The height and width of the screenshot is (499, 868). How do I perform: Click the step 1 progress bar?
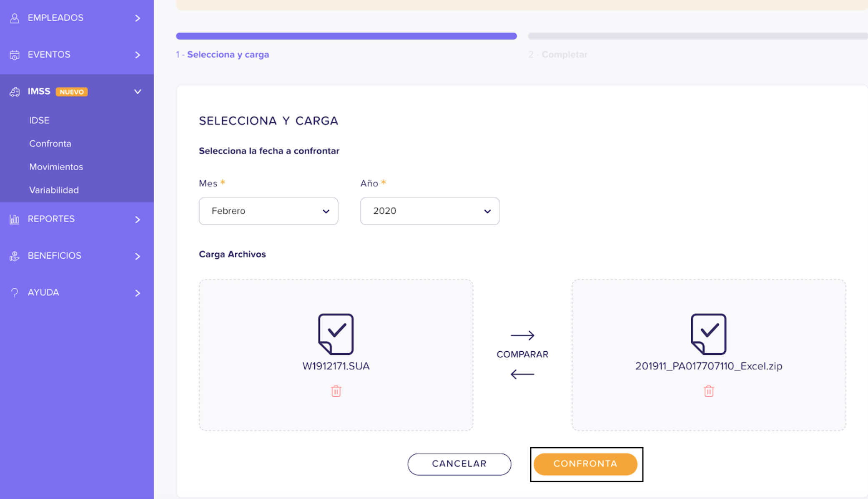coord(346,36)
